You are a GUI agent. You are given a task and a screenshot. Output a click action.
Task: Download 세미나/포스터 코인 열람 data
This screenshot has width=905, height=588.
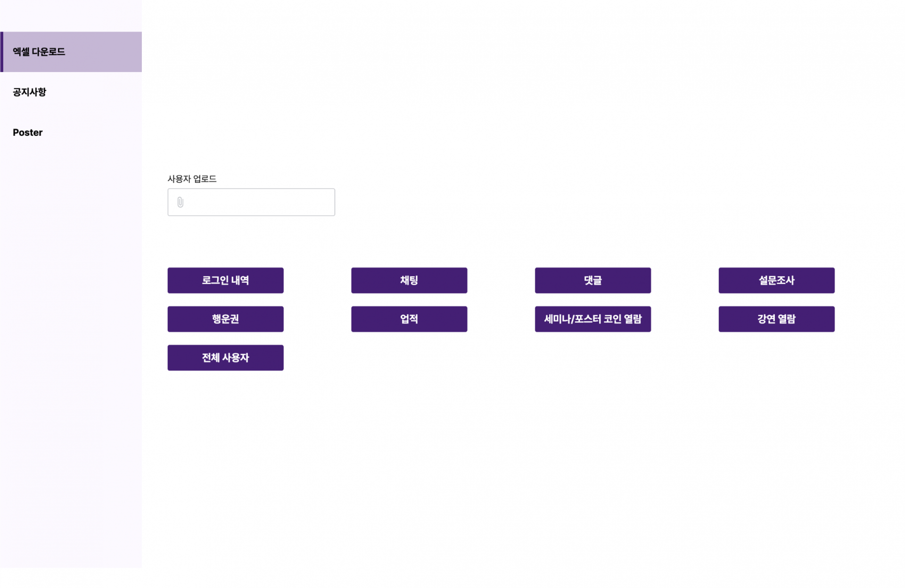pos(592,319)
